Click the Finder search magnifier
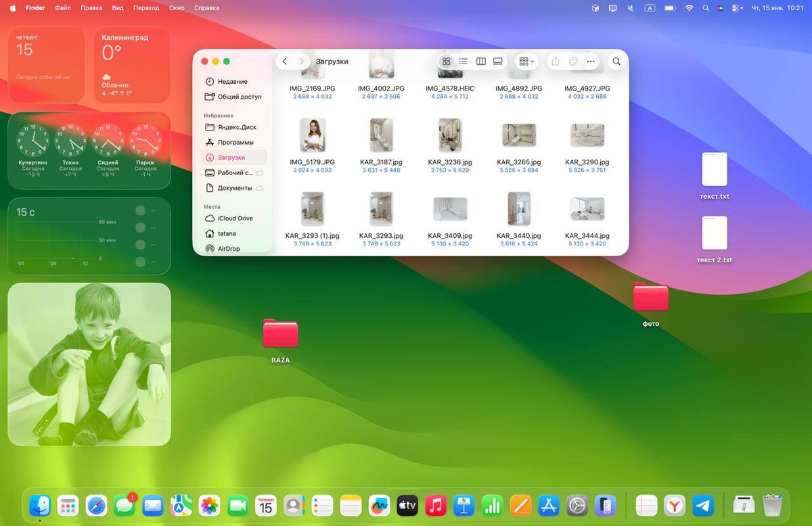Image resolution: width=812 pixels, height=526 pixels. point(616,62)
